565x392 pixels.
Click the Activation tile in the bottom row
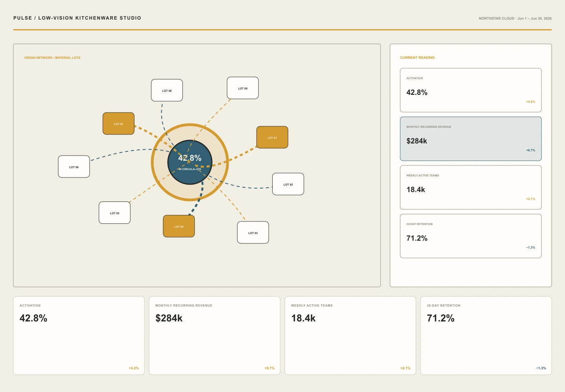[79, 336]
